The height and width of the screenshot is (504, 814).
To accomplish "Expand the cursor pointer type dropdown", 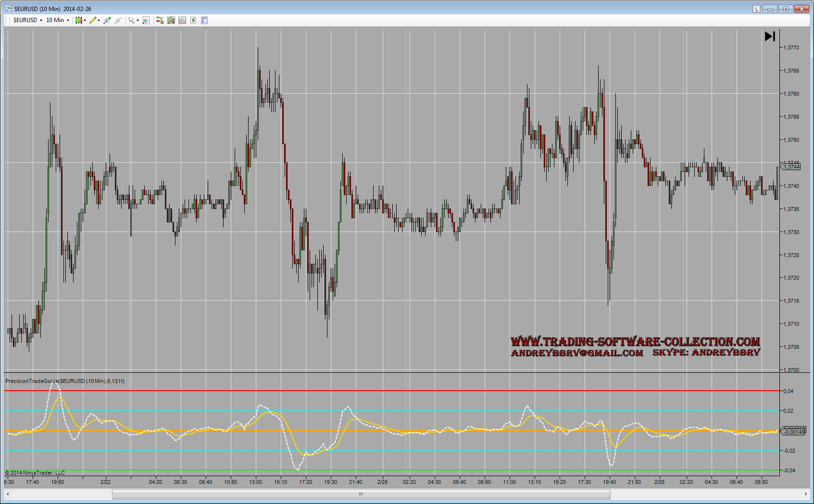I will 133,20.
